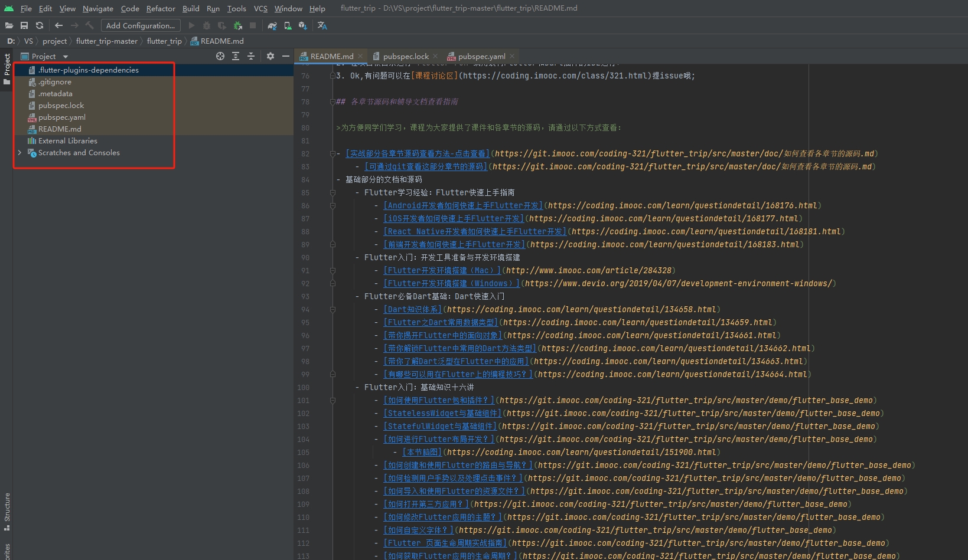Navigate back with the left arrow icon
The height and width of the screenshot is (560, 968).
[x=58, y=25]
